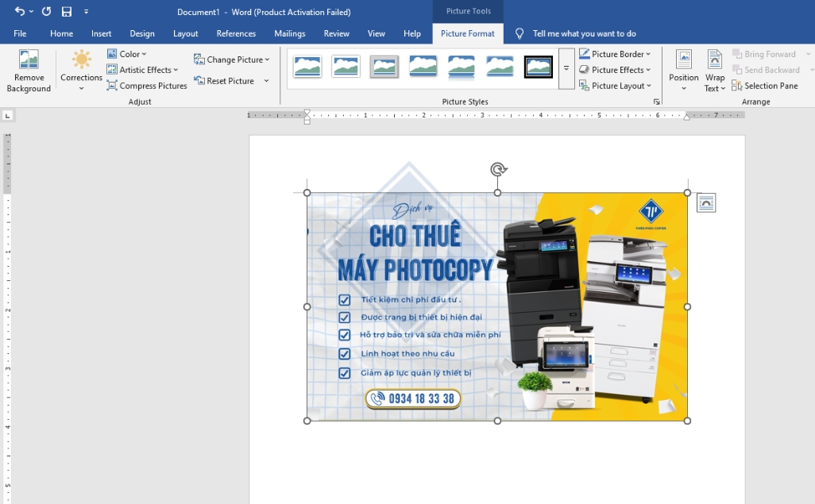The width and height of the screenshot is (815, 504).
Task: Open the Picture Border dropdown
Action: (x=615, y=54)
